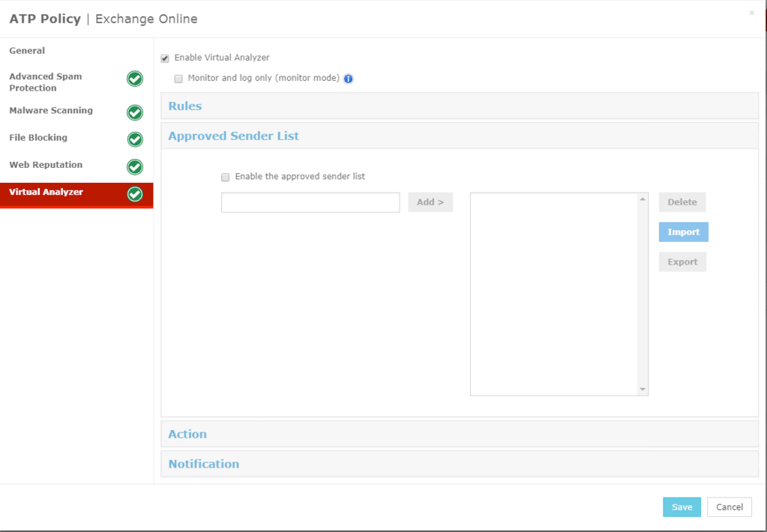The width and height of the screenshot is (767, 532).
Task: Click the Import button
Action: (x=683, y=232)
